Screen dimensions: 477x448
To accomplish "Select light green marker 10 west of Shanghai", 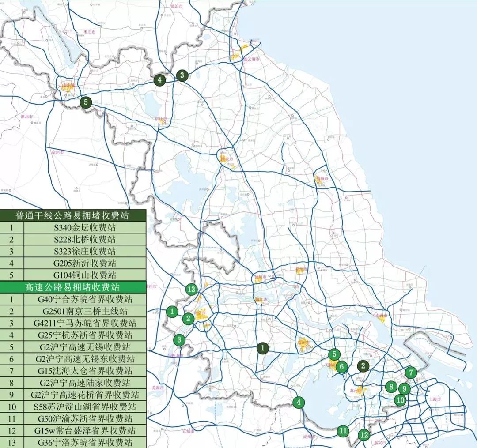I will click(x=400, y=400).
